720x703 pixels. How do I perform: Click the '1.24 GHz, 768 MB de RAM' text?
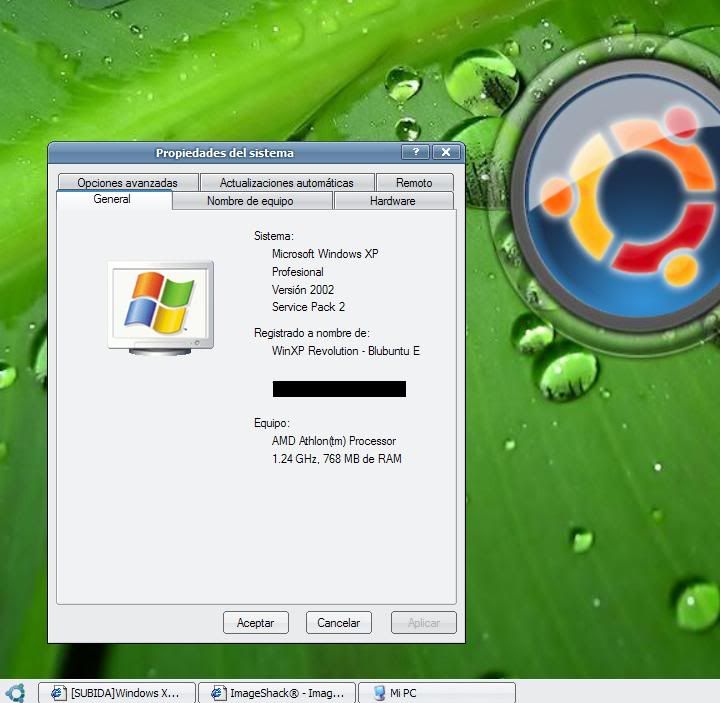pyautogui.click(x=337, y=459)
